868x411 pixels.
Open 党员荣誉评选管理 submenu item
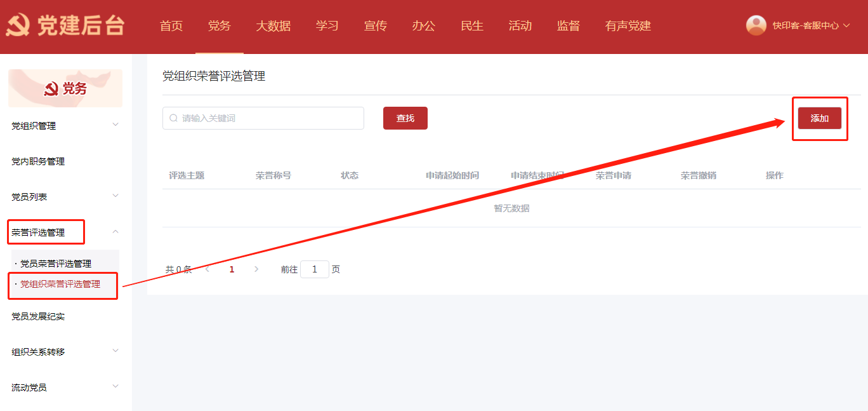pyautogui.click(x=56, y=264)
